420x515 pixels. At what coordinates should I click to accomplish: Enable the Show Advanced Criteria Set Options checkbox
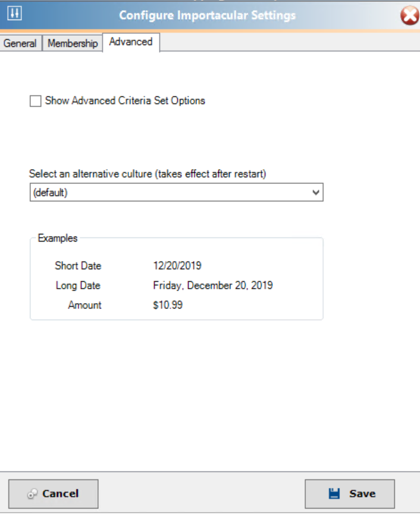click(x=35, y=101)
